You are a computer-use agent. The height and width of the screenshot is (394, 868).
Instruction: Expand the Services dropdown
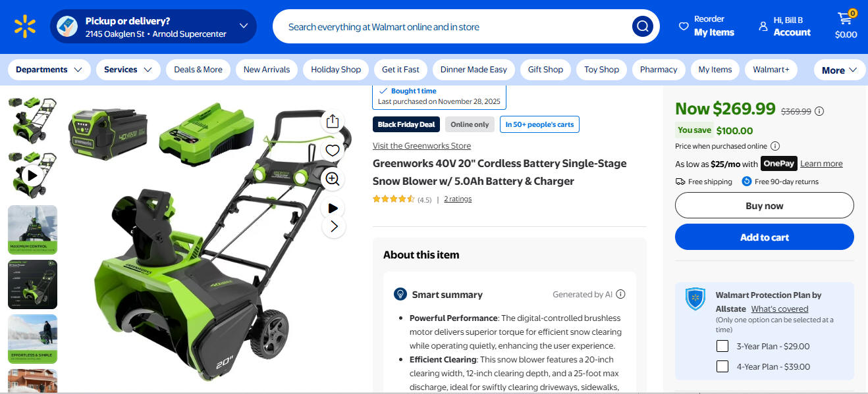tap(128, 70)
